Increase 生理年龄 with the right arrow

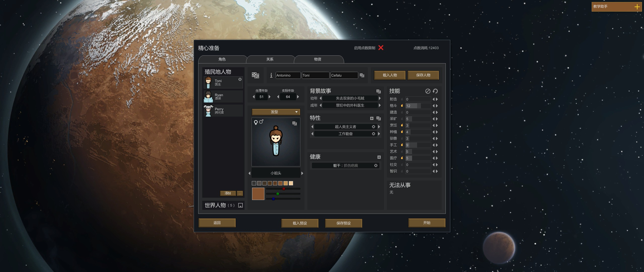tap(269, 97)
